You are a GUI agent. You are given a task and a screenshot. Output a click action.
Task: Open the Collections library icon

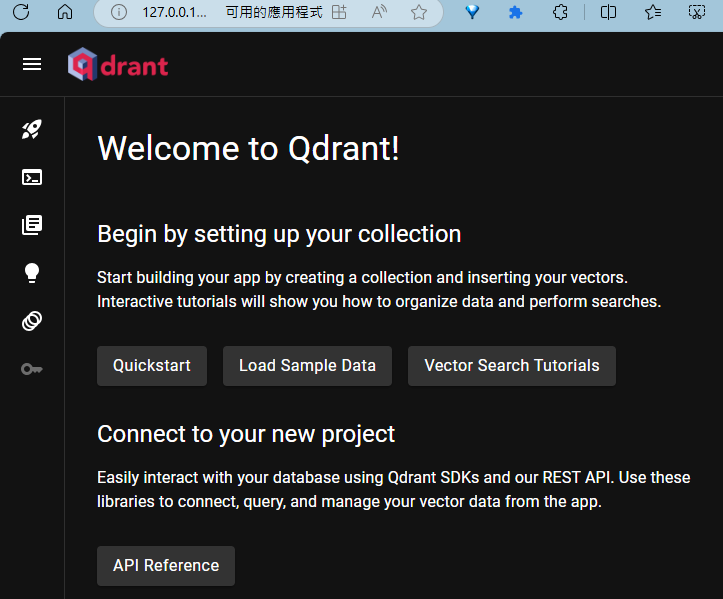(32, 225)
